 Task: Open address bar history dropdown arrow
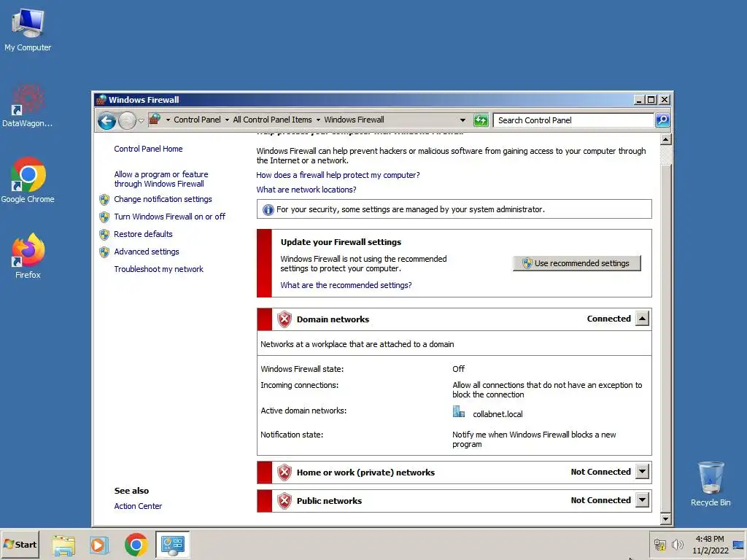click(x=462, y=120)
